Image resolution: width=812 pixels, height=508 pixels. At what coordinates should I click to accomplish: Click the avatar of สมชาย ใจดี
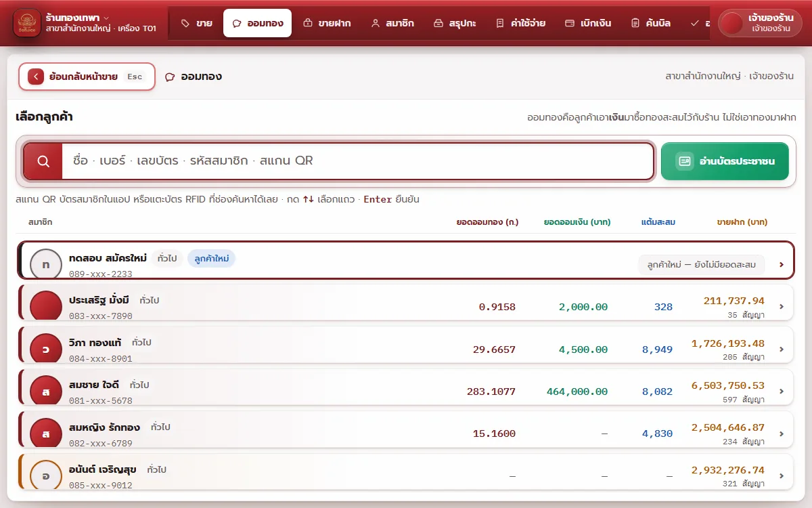[x=46, y=391]
